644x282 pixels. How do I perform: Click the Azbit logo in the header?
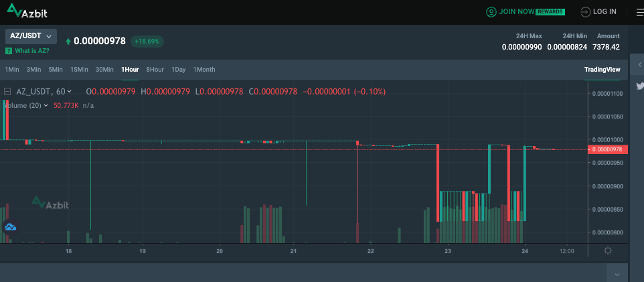click(x=27, y=11)
